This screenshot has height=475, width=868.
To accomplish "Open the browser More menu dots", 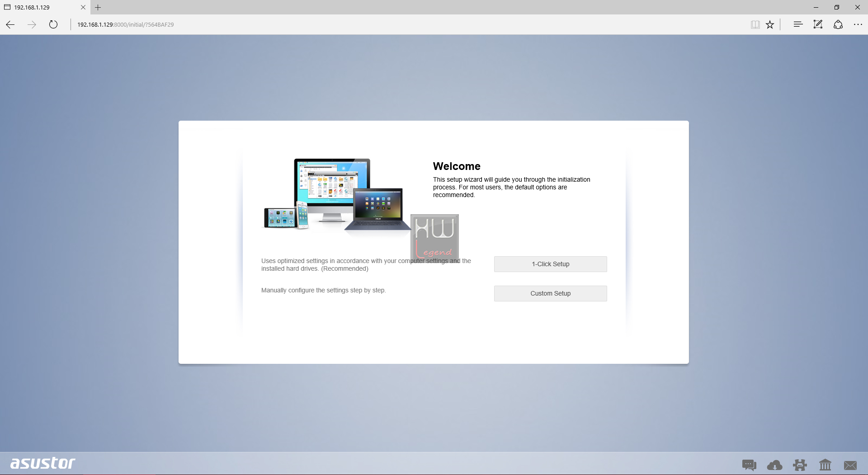I will 858,24.
